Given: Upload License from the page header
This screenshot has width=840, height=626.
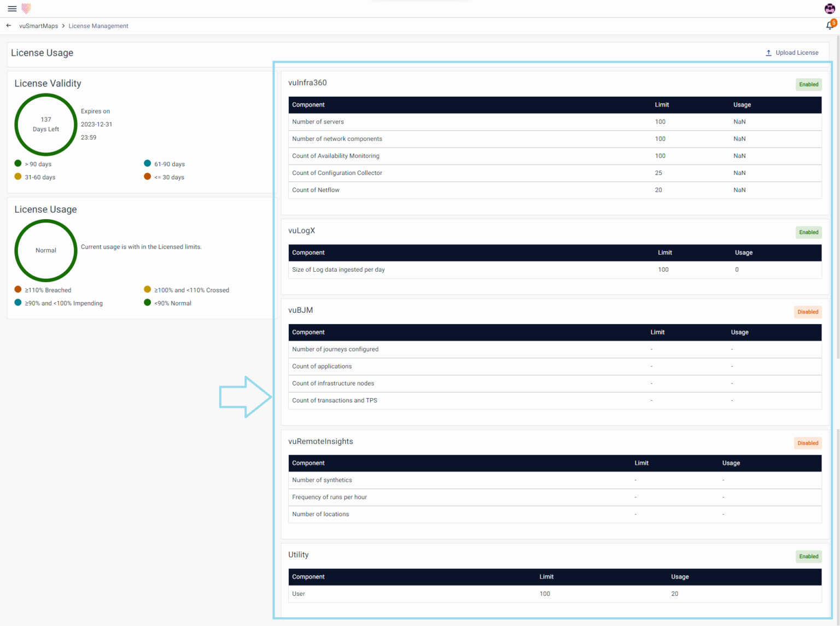Looking at the screenshot, I should [791, 53].
